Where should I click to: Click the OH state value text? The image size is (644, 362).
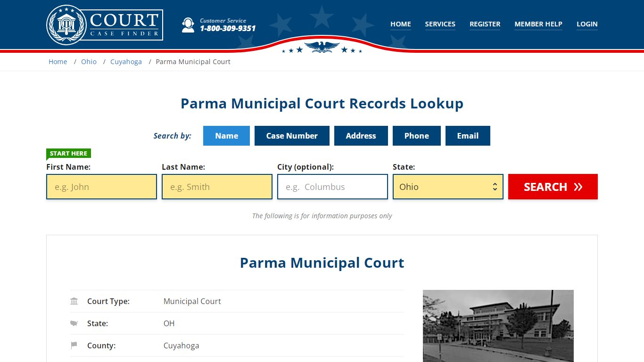tap(169, 323)
